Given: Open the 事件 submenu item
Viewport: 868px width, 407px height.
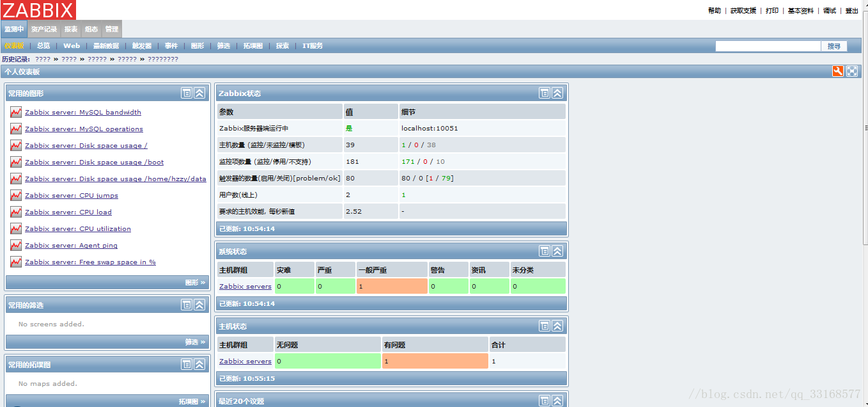Looking at the screenshot, I should [171, 45].
